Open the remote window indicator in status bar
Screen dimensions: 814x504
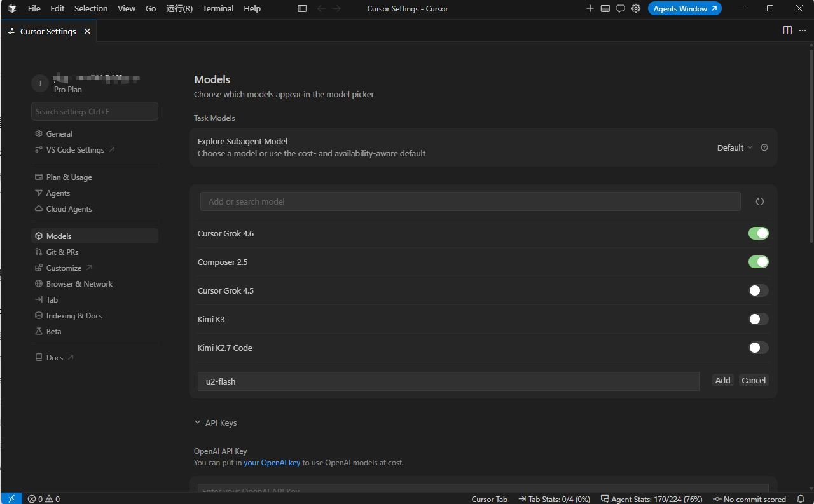(x=11, y=499)
